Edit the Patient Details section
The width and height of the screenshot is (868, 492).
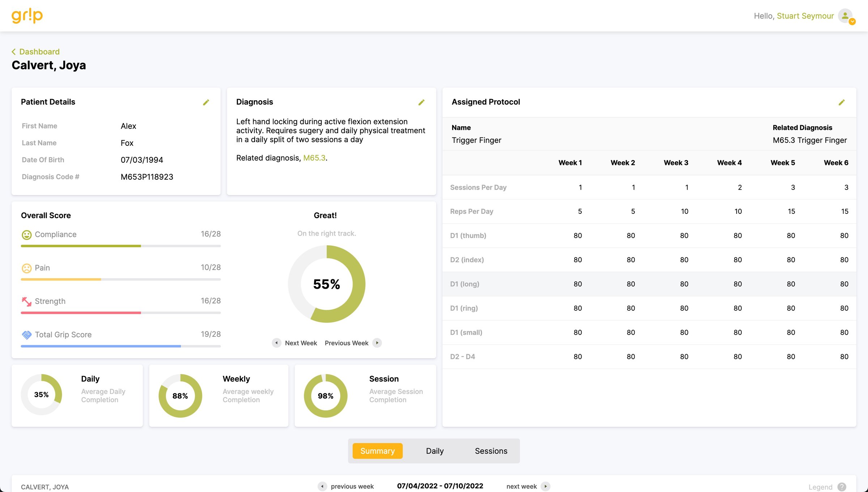[206, 102]
